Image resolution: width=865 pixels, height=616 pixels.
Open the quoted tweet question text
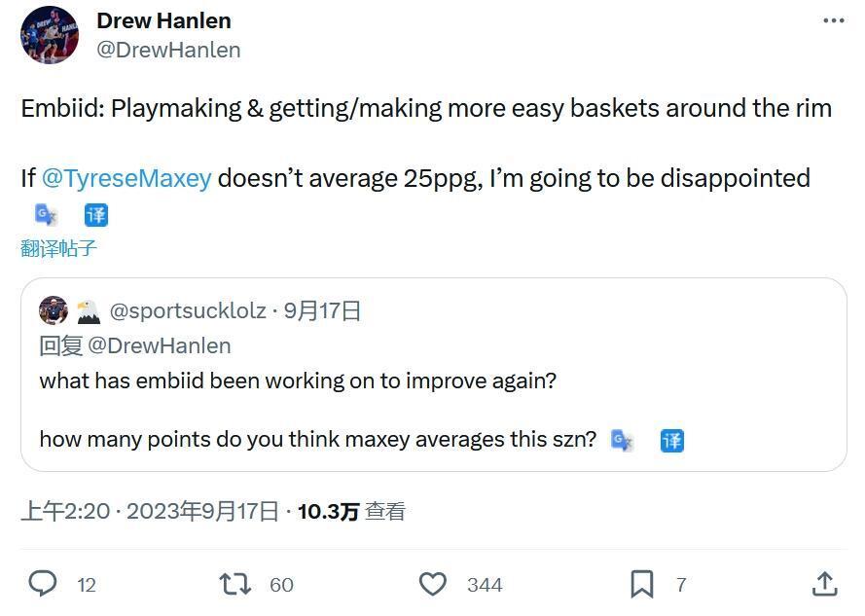click(298, 380)
